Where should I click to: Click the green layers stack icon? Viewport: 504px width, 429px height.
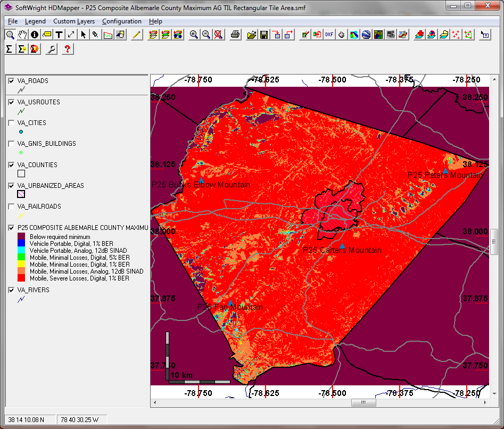pos(165,35)
